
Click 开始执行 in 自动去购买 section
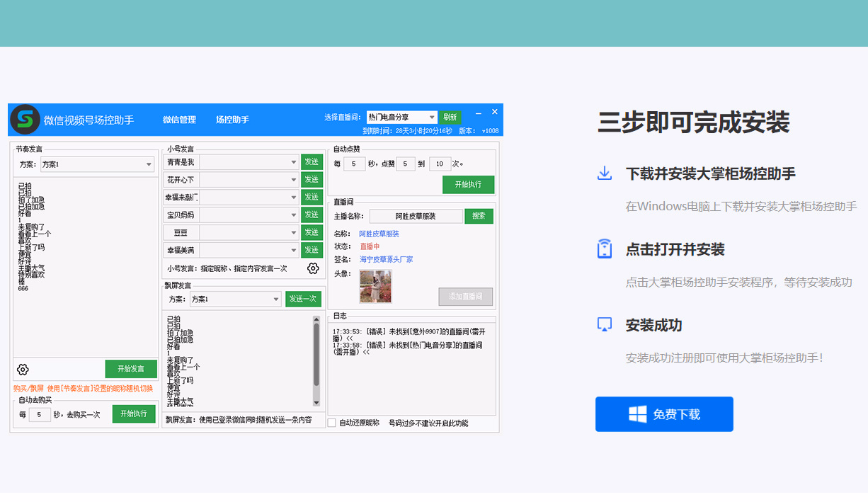pyautogui.click(x=134, y=414)
